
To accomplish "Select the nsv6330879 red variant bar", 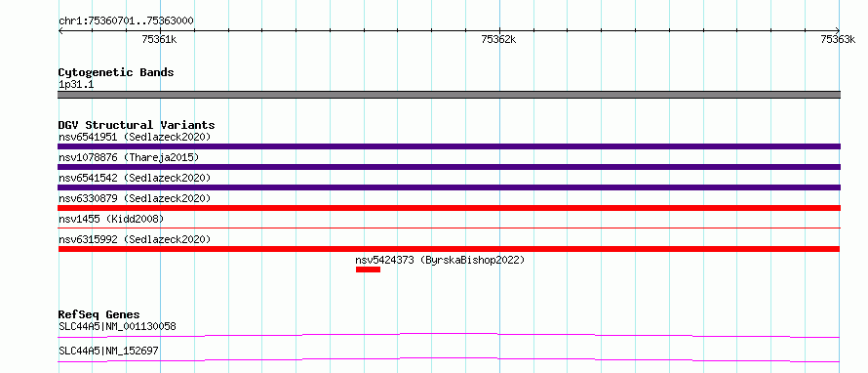I will point(449,208).
